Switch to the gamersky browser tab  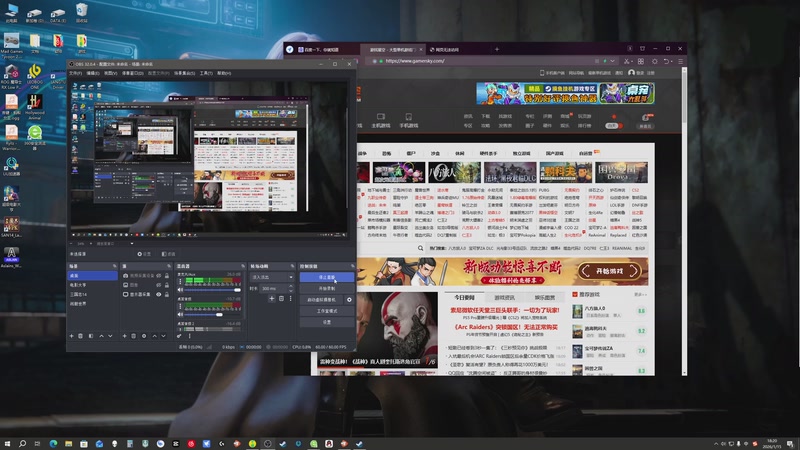tap(392, 49)
